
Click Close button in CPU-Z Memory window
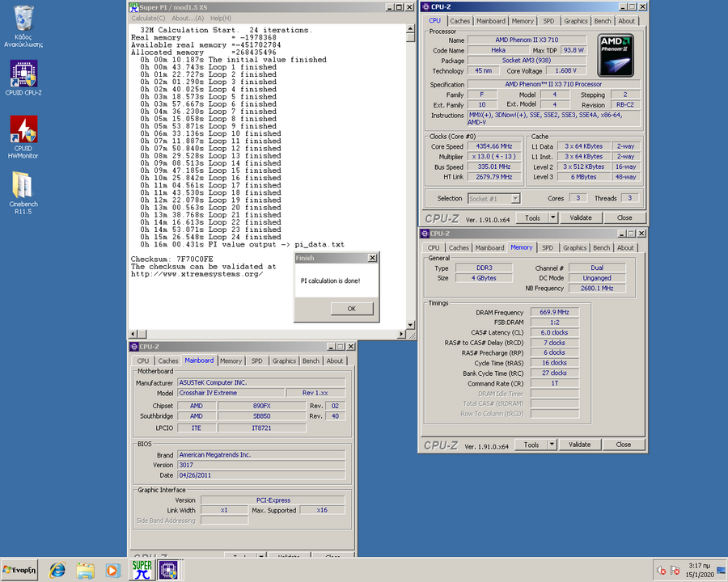point(624,445)
